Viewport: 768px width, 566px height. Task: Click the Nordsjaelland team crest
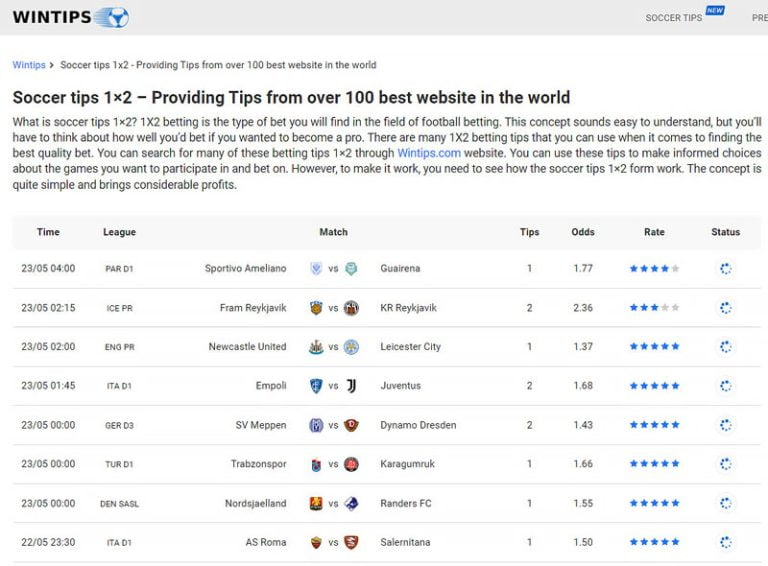(316, 503)
